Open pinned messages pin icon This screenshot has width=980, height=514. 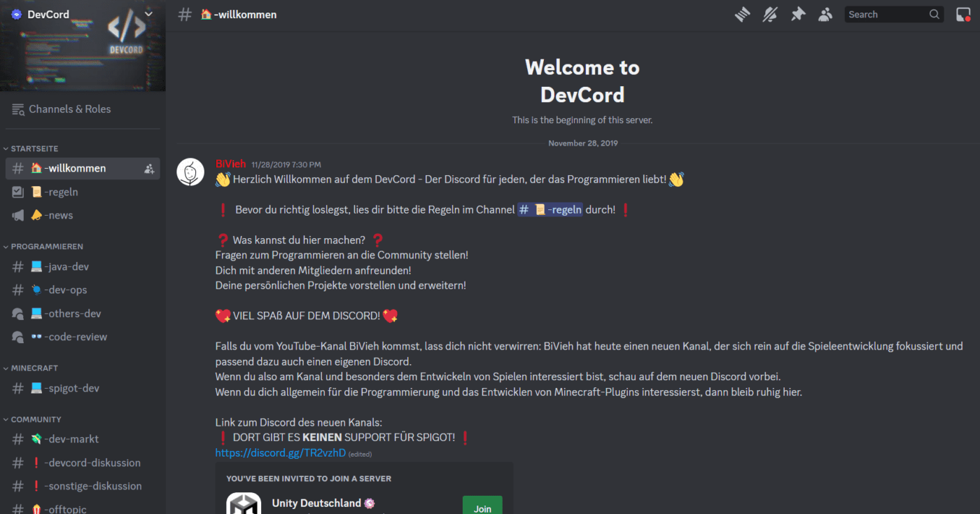[798, 14]
